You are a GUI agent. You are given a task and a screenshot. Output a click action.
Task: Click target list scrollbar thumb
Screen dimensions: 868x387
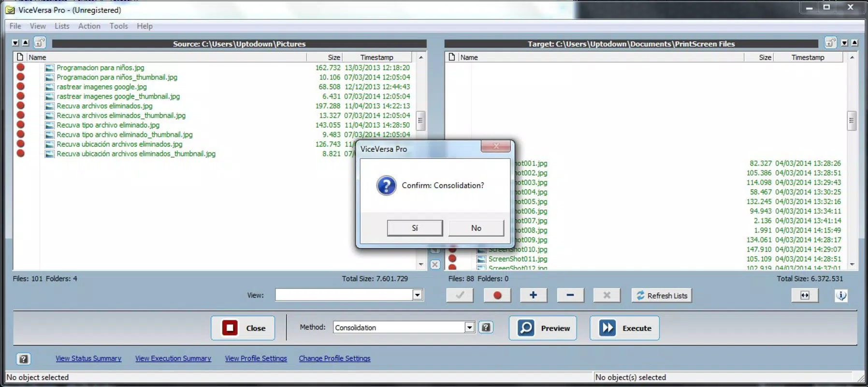click(852, 120)
